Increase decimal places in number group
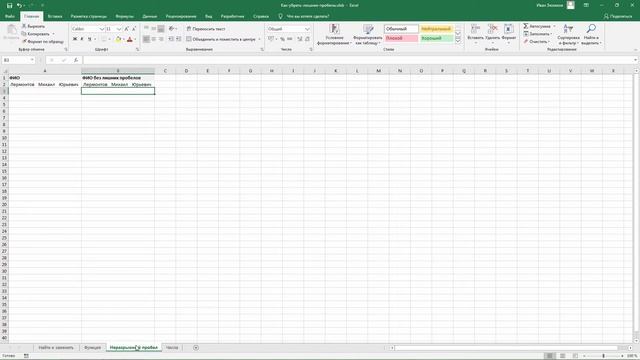The height and width of the screenshot is (360, 640). [x=300, y=39]
